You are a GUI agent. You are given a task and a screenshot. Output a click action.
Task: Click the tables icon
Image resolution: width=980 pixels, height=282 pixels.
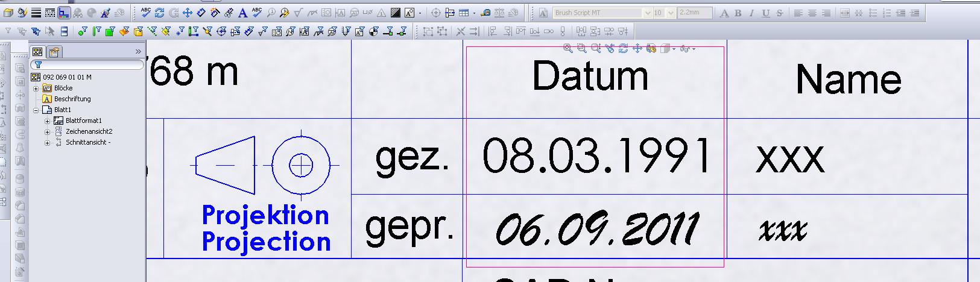tap(464, 13)
